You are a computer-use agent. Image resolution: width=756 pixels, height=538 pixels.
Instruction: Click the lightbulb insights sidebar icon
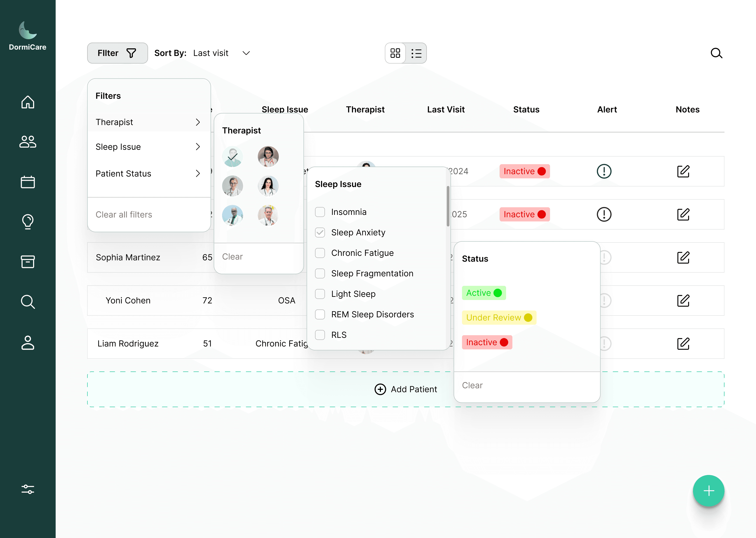(28, 222)
